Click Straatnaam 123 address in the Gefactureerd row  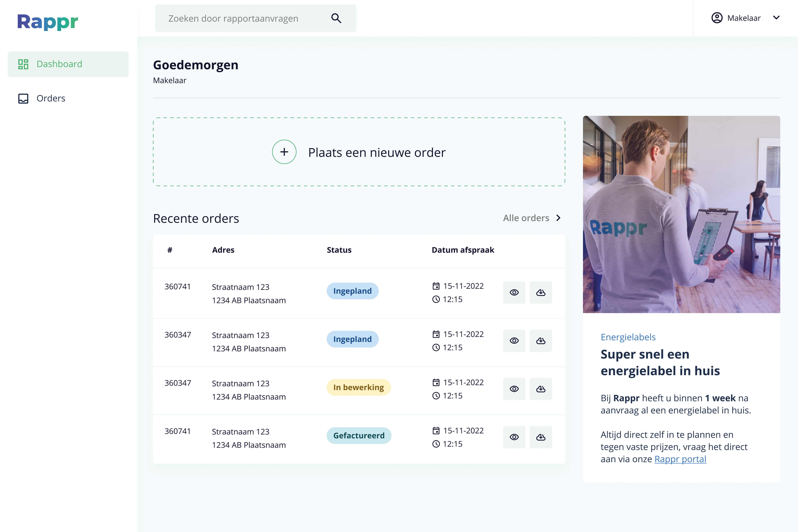(241, 432)
